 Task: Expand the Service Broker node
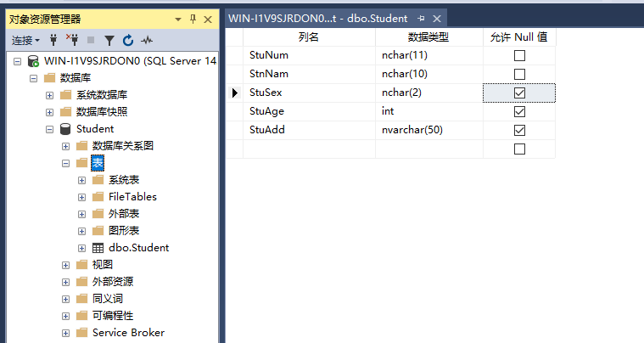(x=65, y=333)
